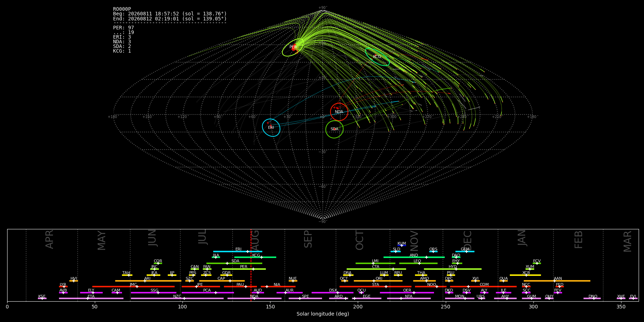644x322 pixels.
Task: Click the SSG shower bar
Action: tap(153, 293)
